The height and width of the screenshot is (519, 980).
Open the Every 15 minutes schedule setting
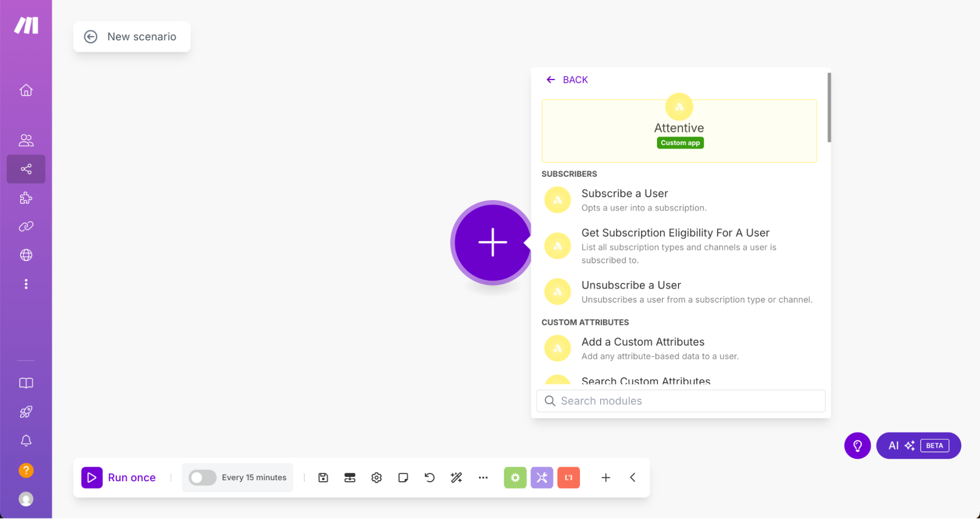(x=253, y=478)
